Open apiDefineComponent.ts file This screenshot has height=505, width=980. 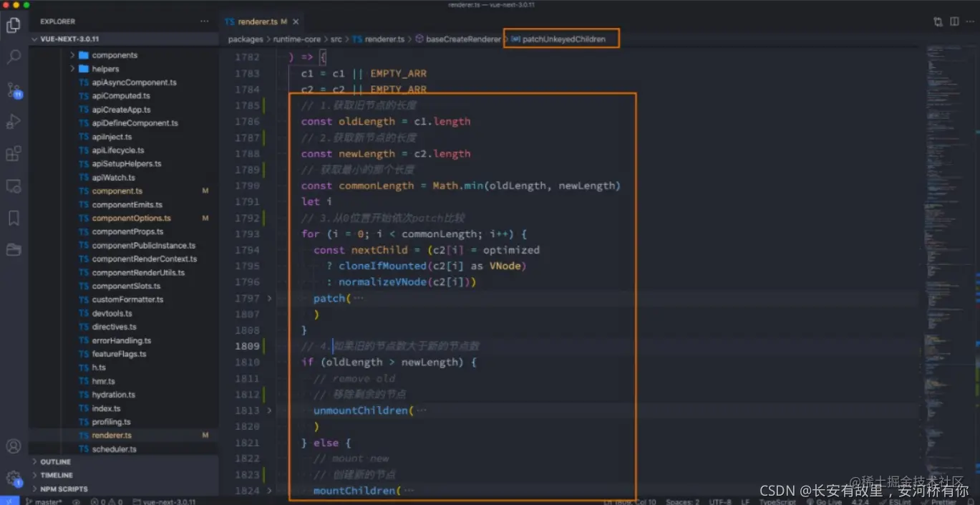click(x=135, y=123)
